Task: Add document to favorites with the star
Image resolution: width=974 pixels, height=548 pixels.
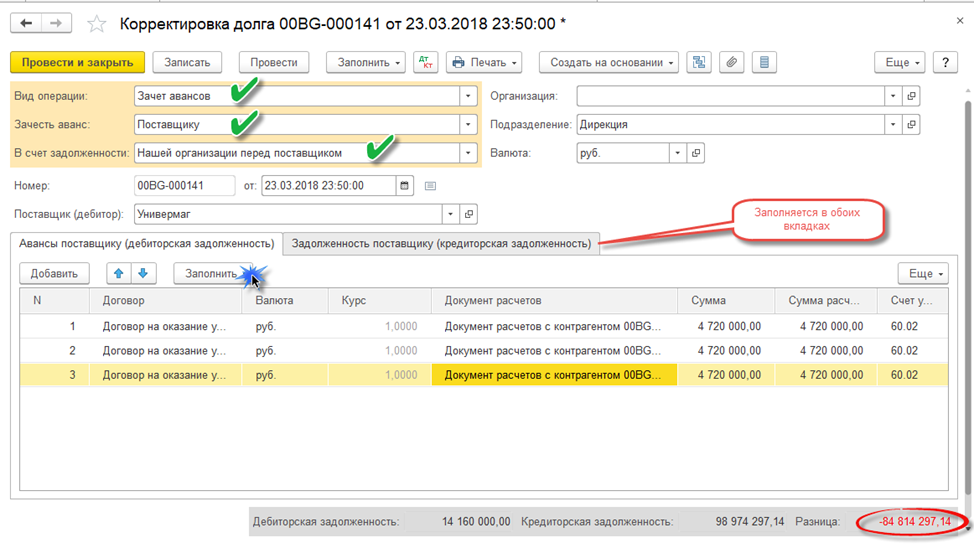Action: [96, 23]
